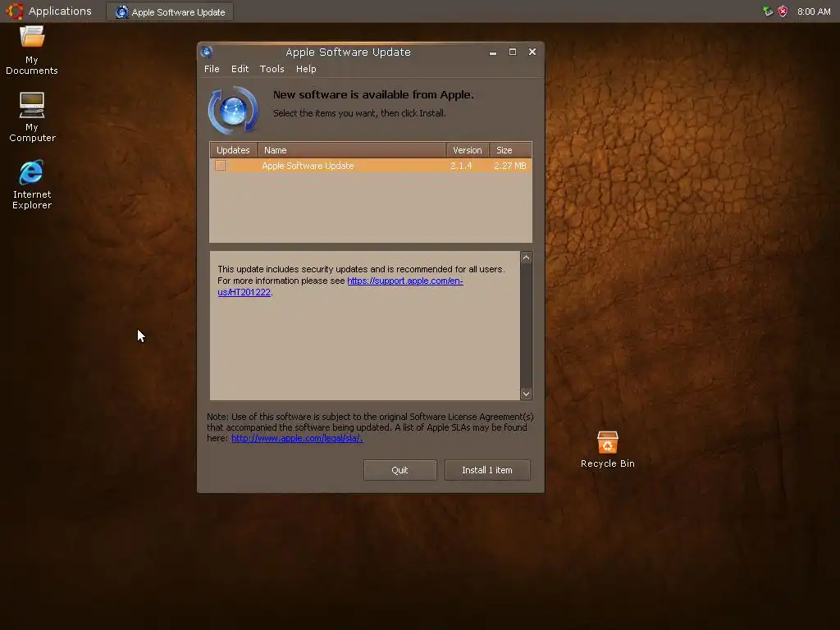Click size value 2.27 MB
The width and height of the screenshot is (840, 630).
click(510, 166)
